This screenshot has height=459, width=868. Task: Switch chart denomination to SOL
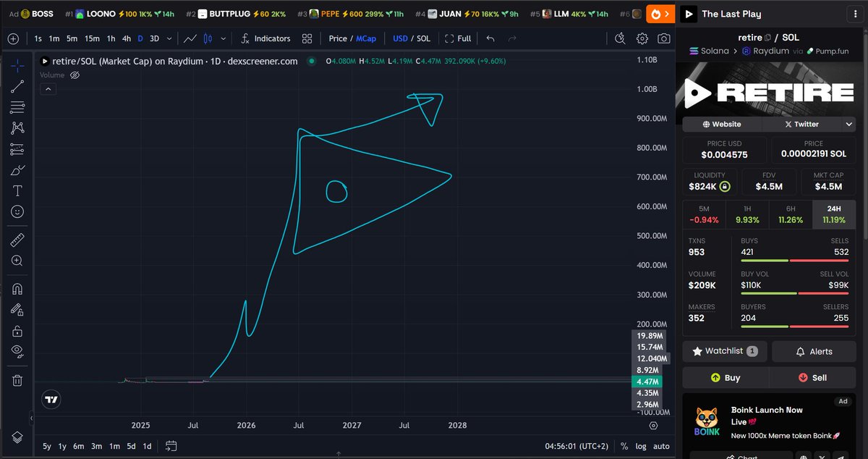[x=423, y=38]
